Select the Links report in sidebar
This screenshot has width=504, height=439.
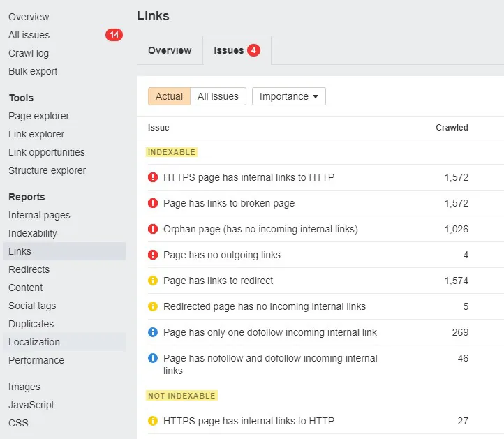click(x=64, y=251)
